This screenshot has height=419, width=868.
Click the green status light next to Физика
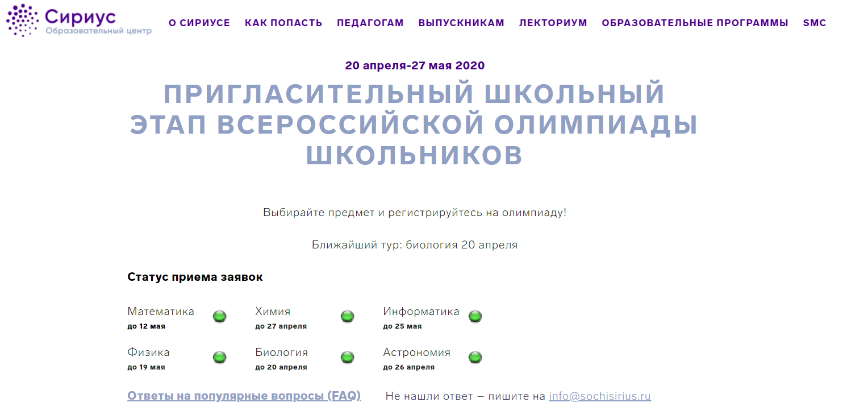(220, 358)
